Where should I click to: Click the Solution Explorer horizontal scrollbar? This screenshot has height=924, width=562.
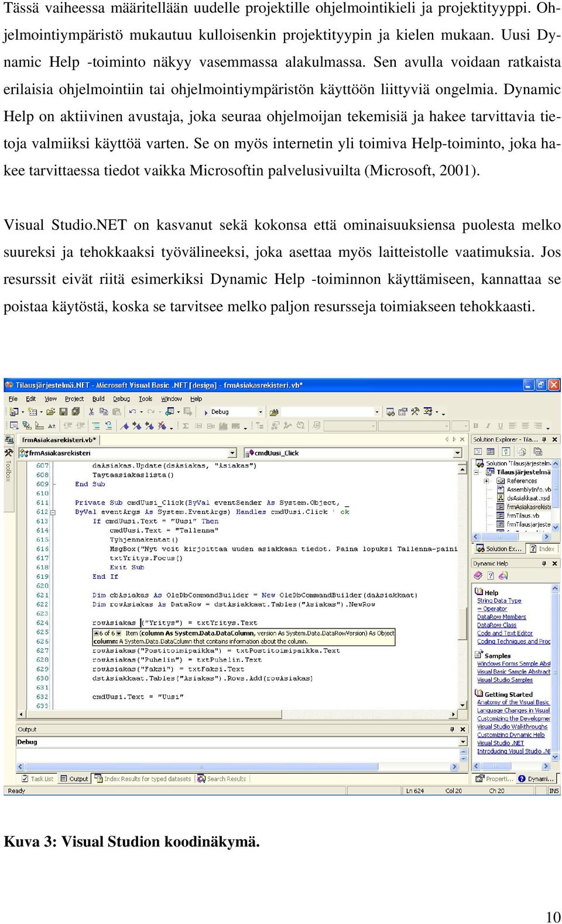[512, 537]
